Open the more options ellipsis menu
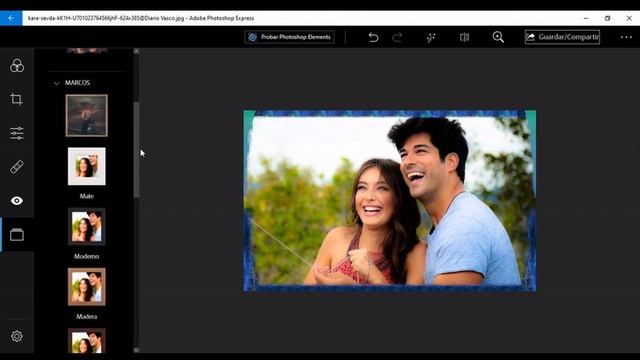 click(x=626, y=37)
